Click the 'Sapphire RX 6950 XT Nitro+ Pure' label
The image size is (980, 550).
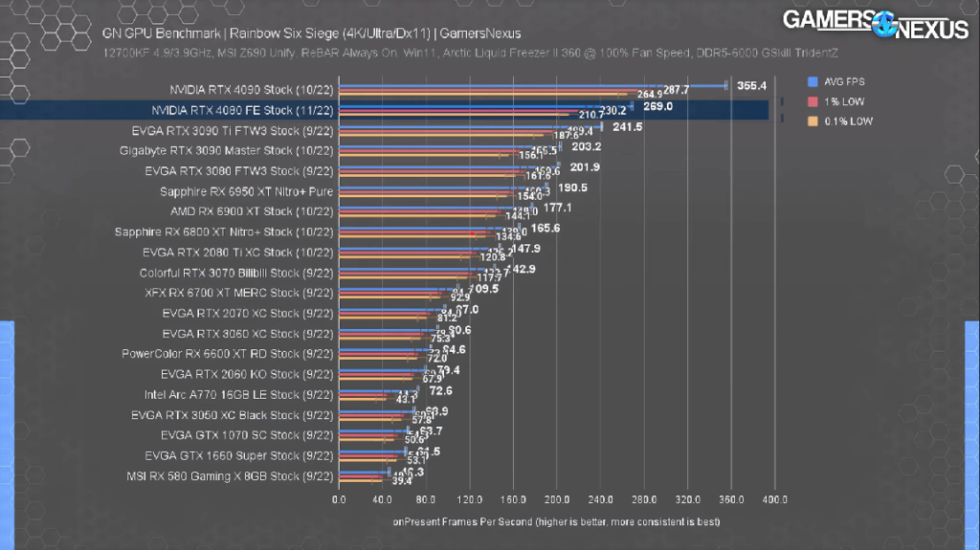pyautogui.click(x=246, y=192)
